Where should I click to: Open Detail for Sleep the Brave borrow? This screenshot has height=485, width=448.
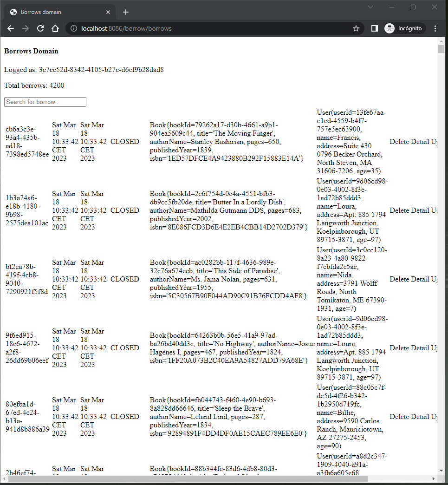[420, 417]
